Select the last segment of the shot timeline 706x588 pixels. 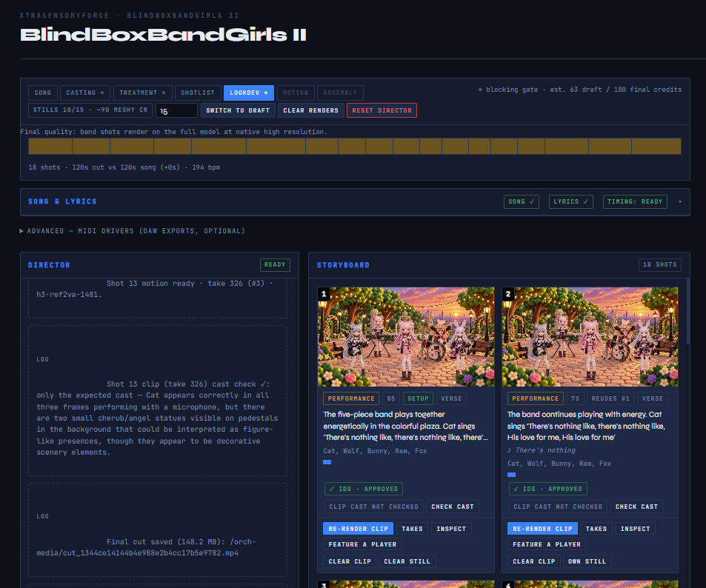(x=656, y=147)
